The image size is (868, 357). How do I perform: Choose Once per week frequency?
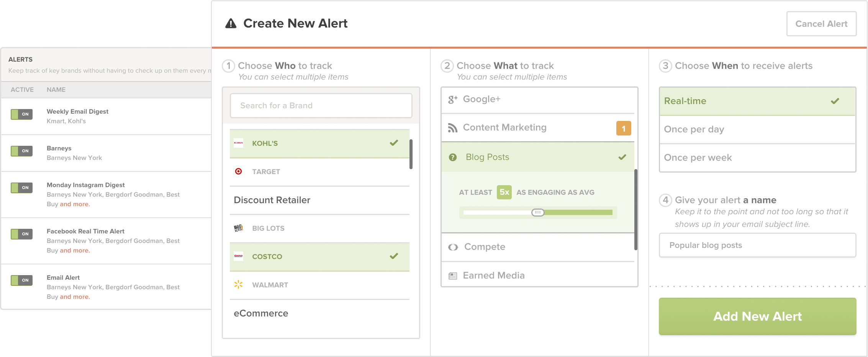coord(757,158)
